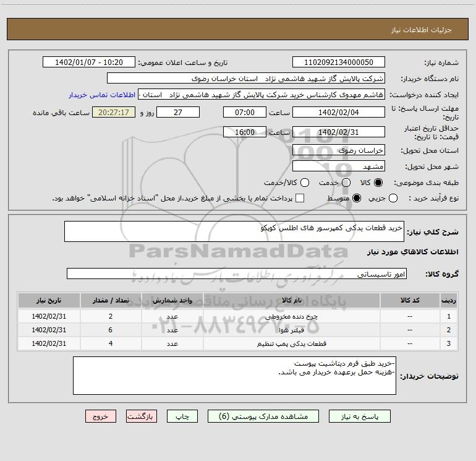
Task: Click the بازگشت back button
Action: pyautogui.click(x=142, y=416)
